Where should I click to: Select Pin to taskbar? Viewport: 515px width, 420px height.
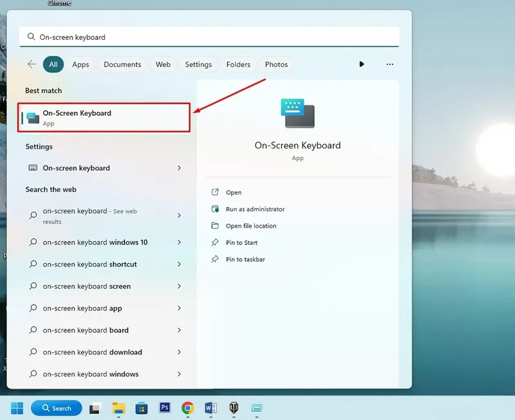tap(245, 260)
